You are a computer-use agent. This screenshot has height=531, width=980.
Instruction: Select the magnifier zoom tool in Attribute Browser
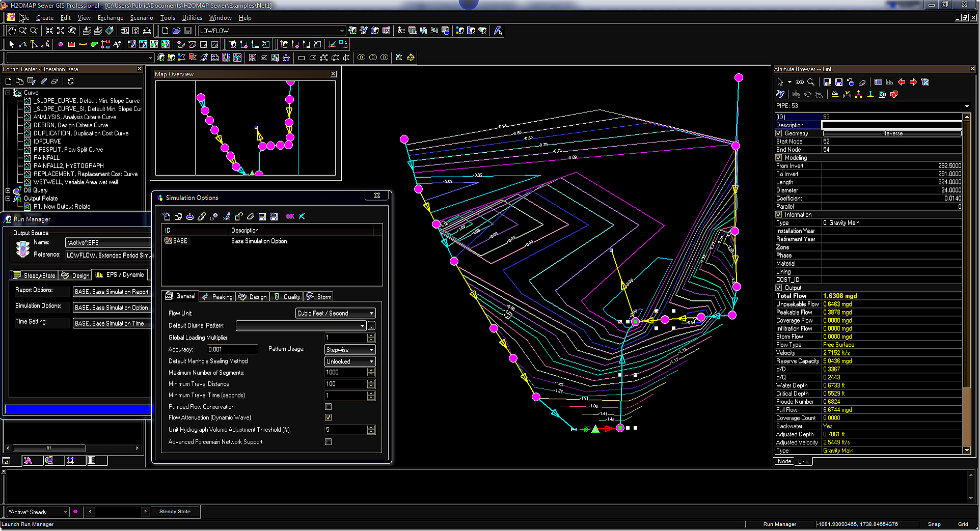tap(810, 82)
